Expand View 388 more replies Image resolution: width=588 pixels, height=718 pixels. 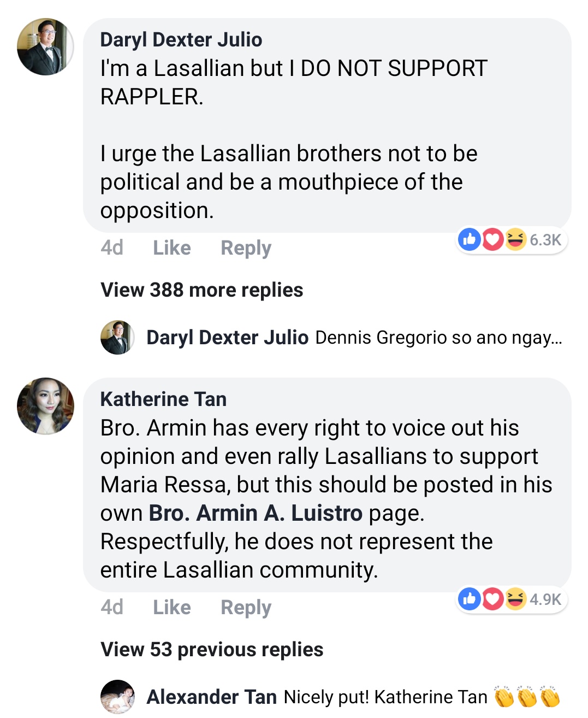tap(201, 290)
